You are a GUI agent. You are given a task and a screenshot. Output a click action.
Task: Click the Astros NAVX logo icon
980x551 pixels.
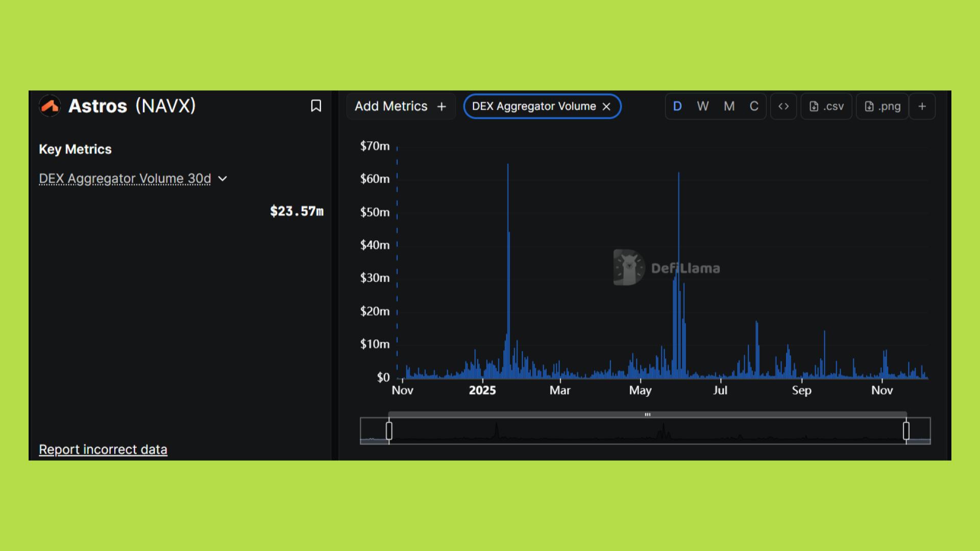(x=50, y=106)
